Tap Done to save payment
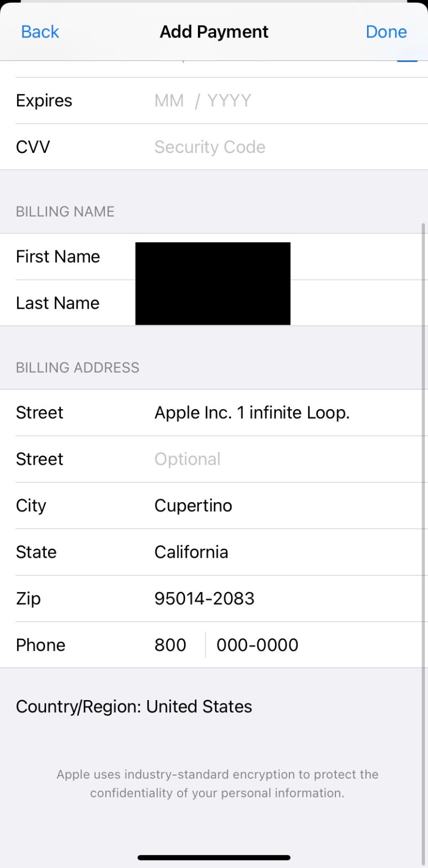Image resolution: width=428 pixels, height=868 pixels. pos(386,32)
